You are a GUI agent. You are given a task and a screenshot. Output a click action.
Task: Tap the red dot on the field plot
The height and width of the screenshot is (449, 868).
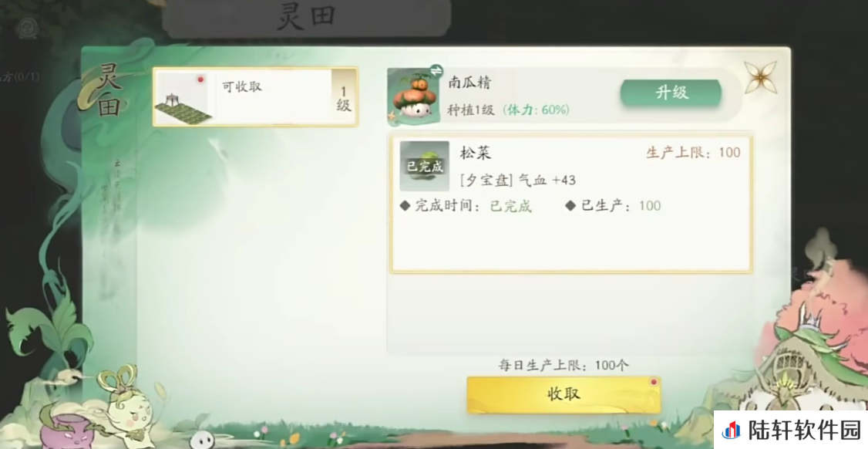201,79
